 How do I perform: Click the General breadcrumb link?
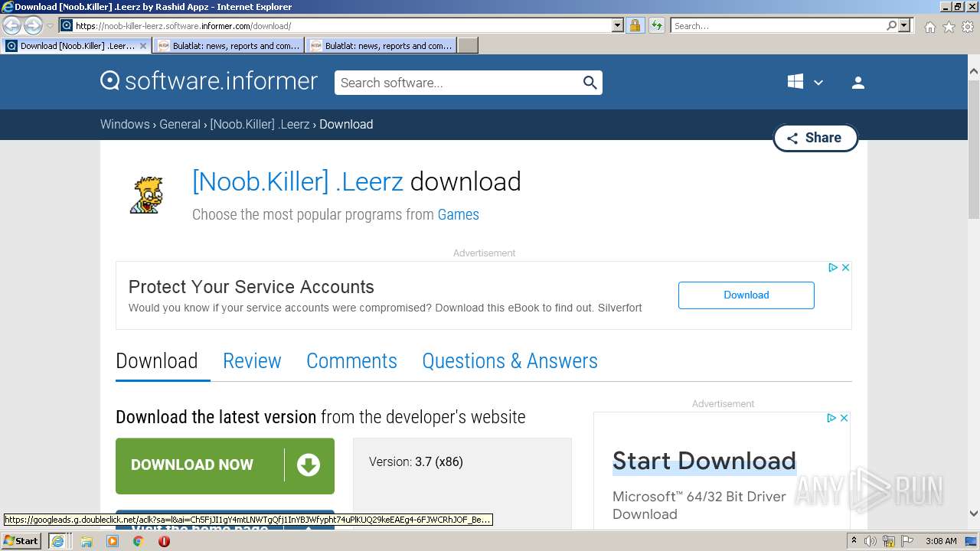(x=180, y=124)
